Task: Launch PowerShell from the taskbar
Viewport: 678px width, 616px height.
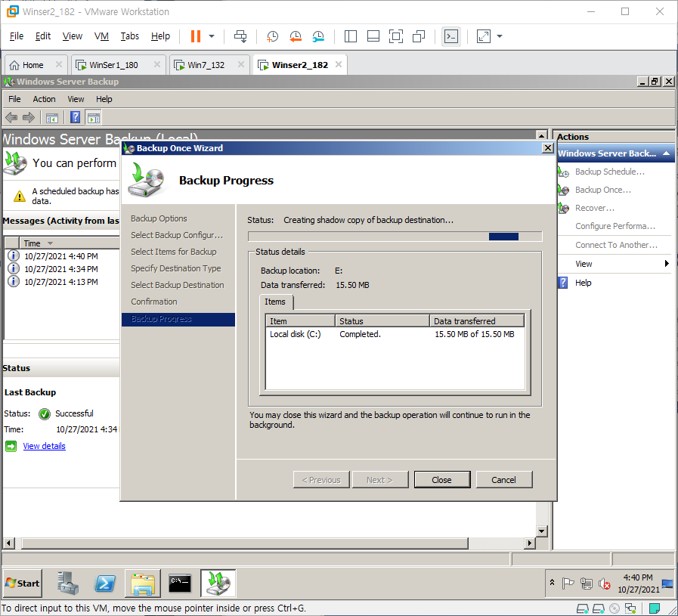Action: pos(105,583)
